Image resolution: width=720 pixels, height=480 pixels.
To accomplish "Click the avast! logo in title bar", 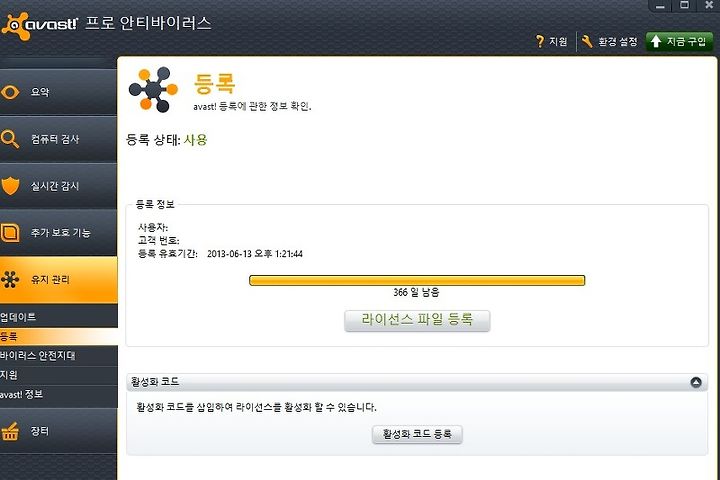I will (40, 25).
